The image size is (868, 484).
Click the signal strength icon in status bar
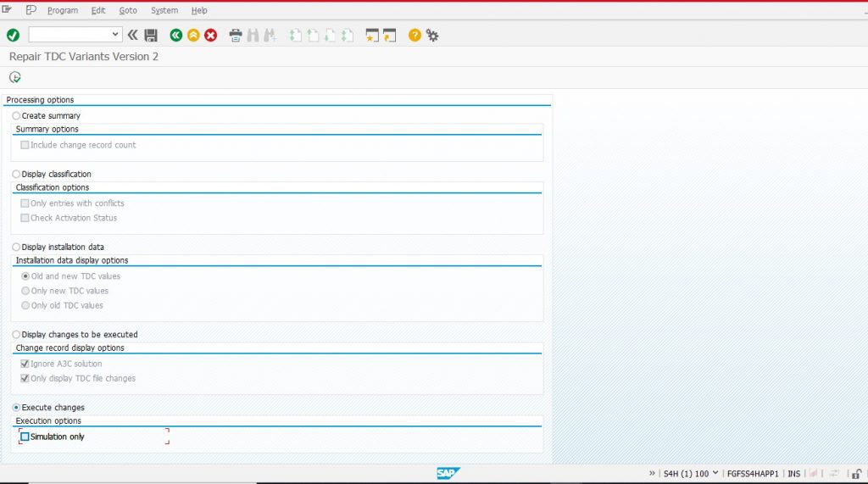click(814, 474)
